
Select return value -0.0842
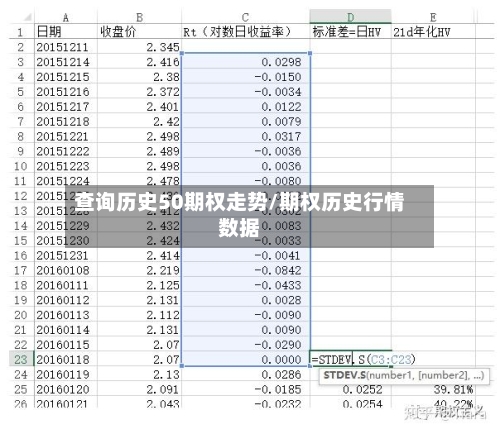(246, 270)
